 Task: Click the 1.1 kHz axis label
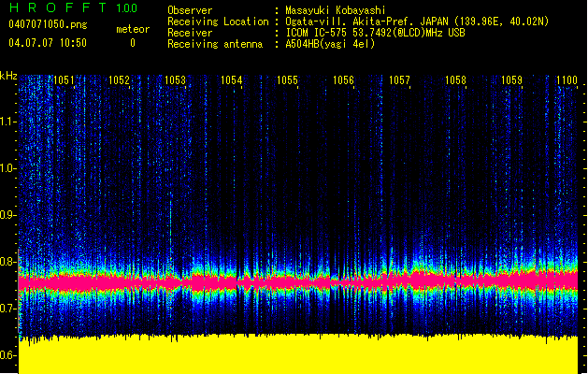click(x=8, y=122)
